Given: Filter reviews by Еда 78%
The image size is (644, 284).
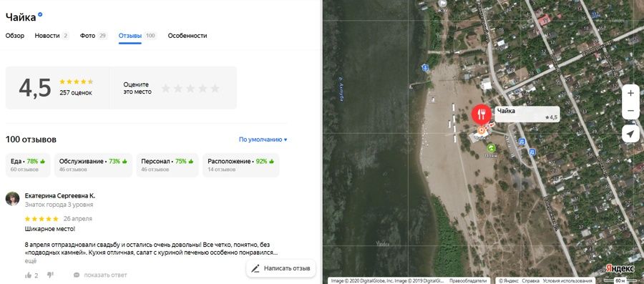Looking at the screenshot, I should click(28, 165).
